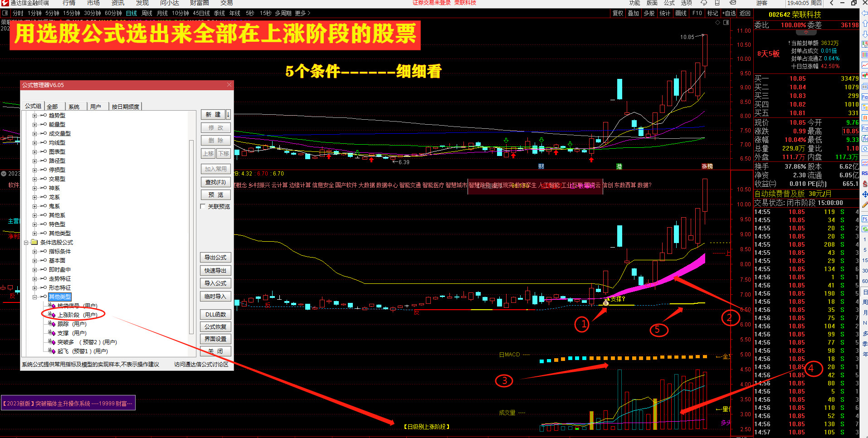Toggle the 关联预览 checkbox

point(203,206)
